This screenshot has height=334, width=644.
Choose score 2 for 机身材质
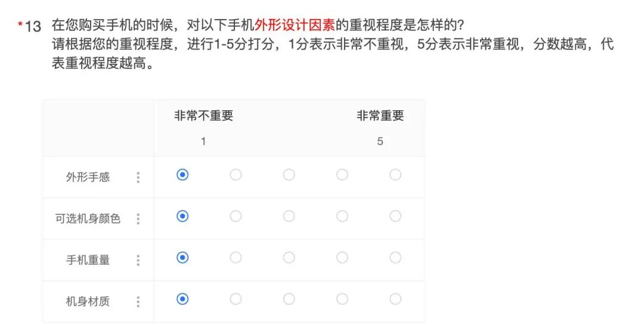236,299
